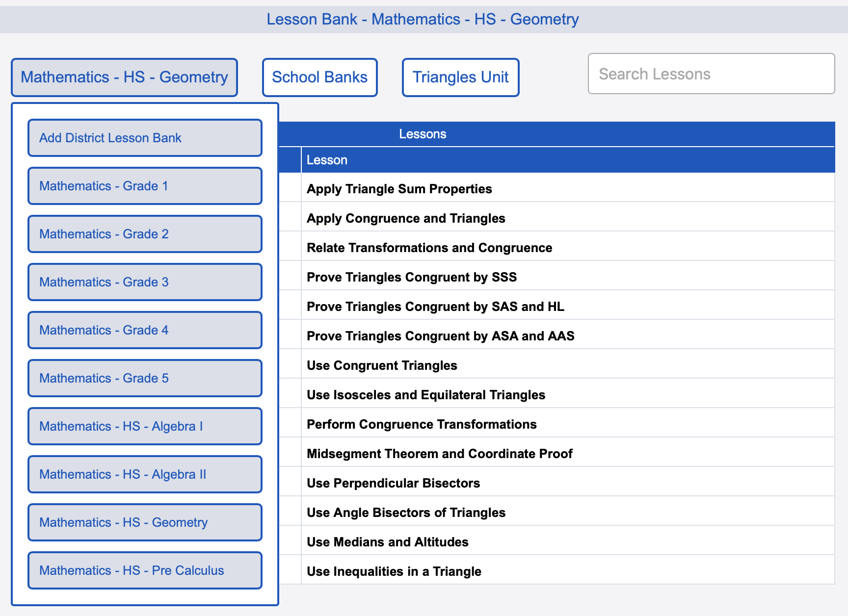
Task: Select Add District Lesson Bank
Action: 145,138
